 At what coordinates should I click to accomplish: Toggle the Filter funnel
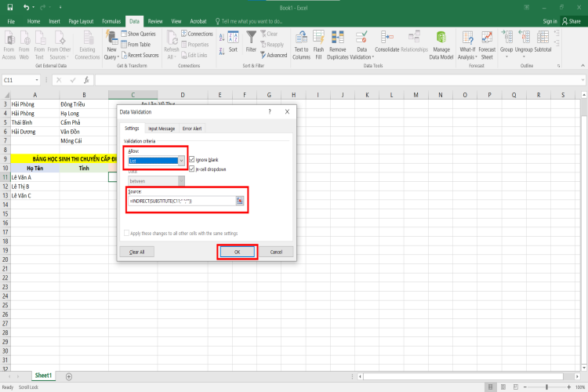coord(251,42)
